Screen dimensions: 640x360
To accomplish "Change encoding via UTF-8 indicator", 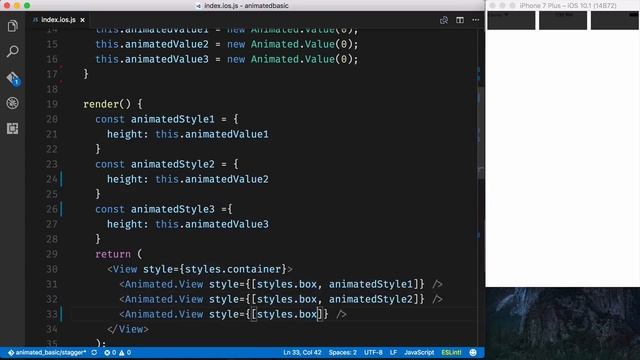I will pos(373,352).
